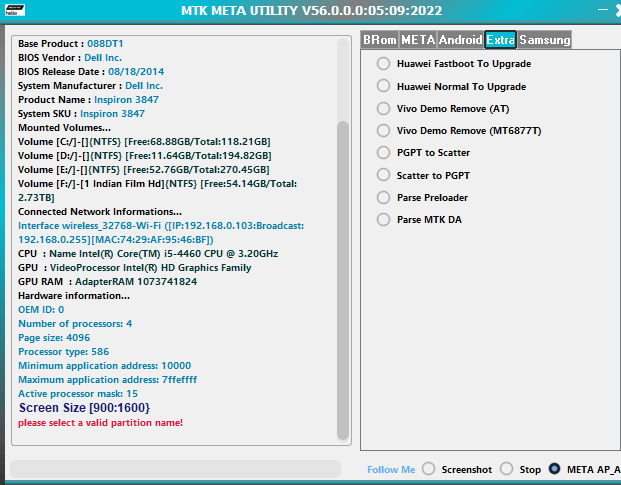Open the Follow Me link

click(x=391, y=470)
